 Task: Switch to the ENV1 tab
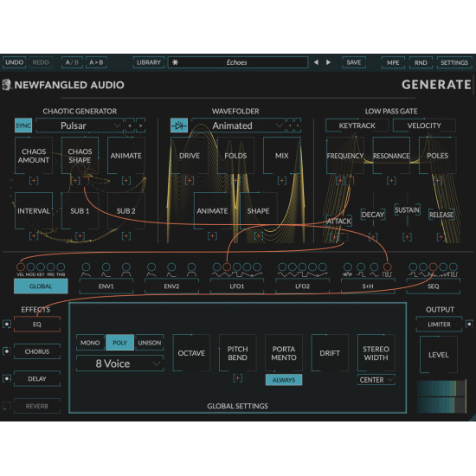[x=106, y=286]
